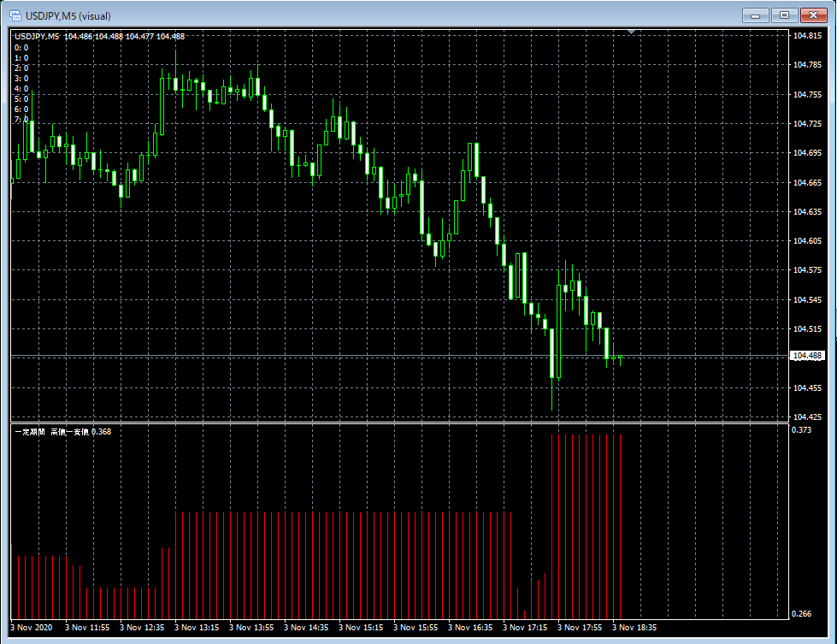Screen dimensions: 837x644
Task: Click the 0.373 indicator scale value
Action: click(x=802, y=430)
